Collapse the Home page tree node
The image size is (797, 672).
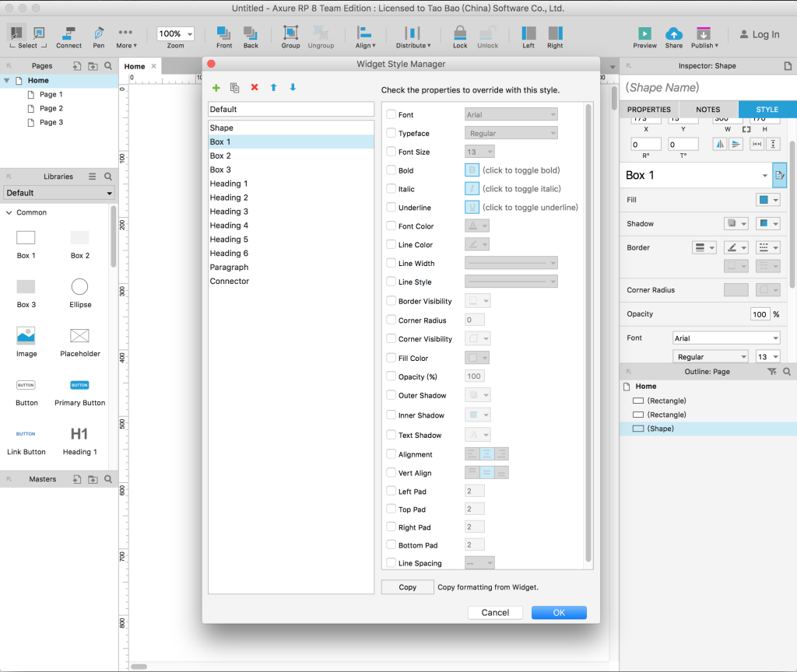pyautogui.click(x=7, y=80)
